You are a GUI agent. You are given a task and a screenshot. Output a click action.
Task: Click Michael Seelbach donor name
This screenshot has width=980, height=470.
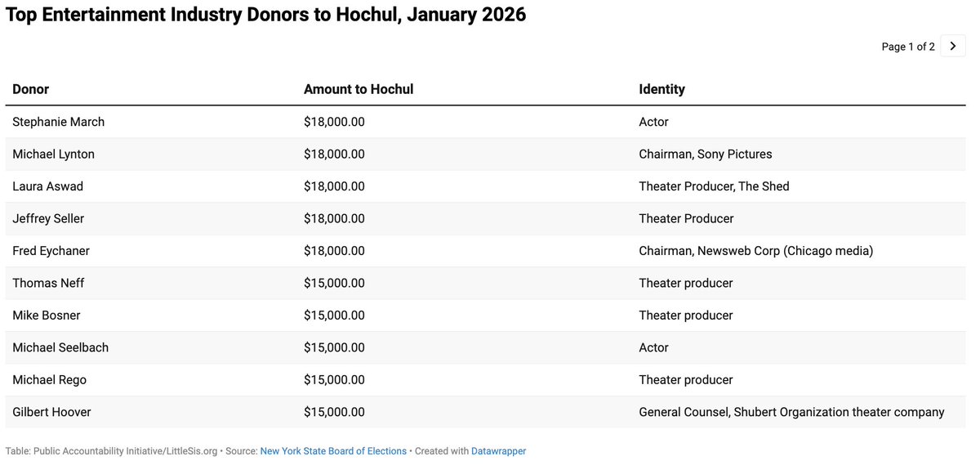[60, 347]
